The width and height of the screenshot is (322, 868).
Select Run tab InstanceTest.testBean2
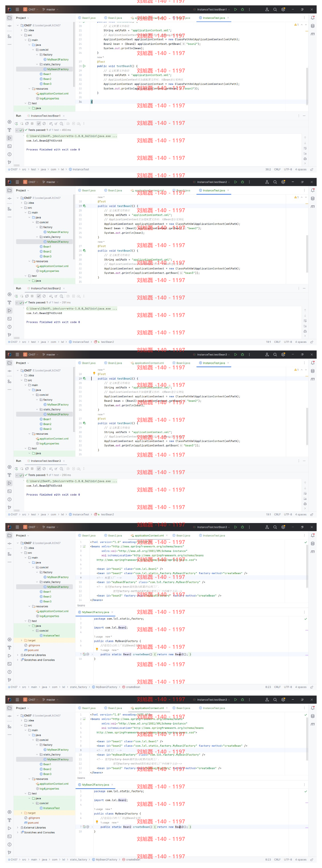[46, 289]
